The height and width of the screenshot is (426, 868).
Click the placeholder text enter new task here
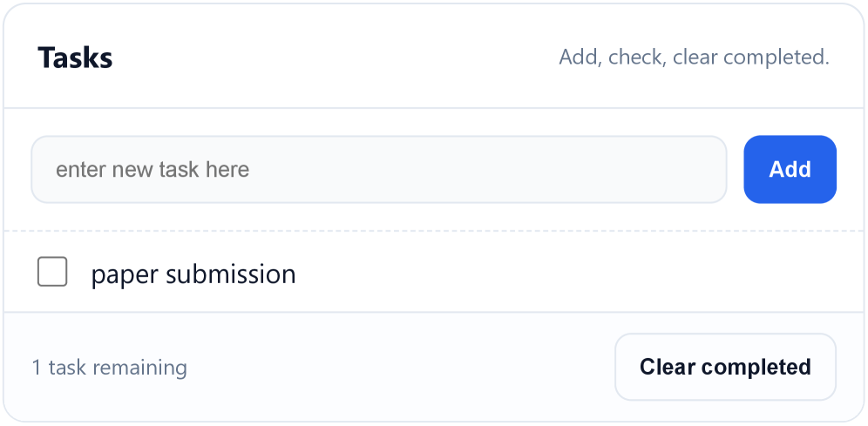pos(153,169)
